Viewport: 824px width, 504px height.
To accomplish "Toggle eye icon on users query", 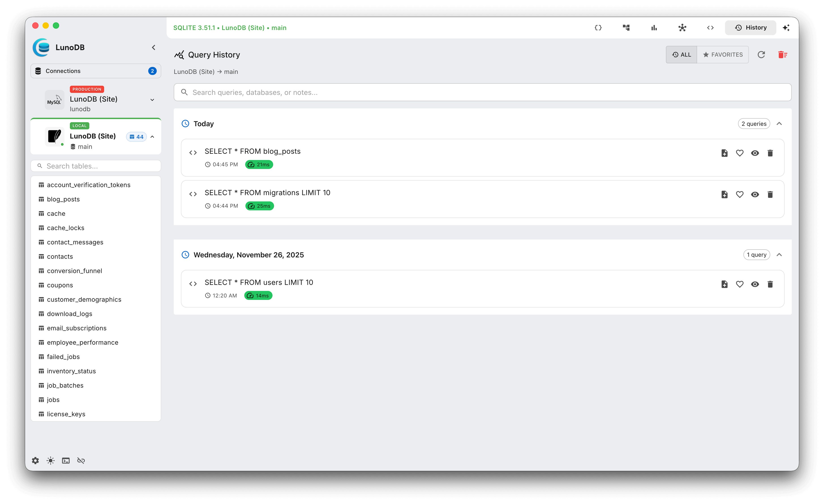I will coord(755,284).
